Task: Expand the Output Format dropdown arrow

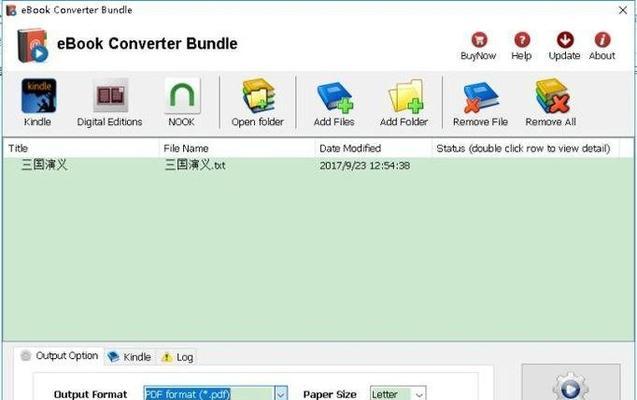Action: coord(281,394)
